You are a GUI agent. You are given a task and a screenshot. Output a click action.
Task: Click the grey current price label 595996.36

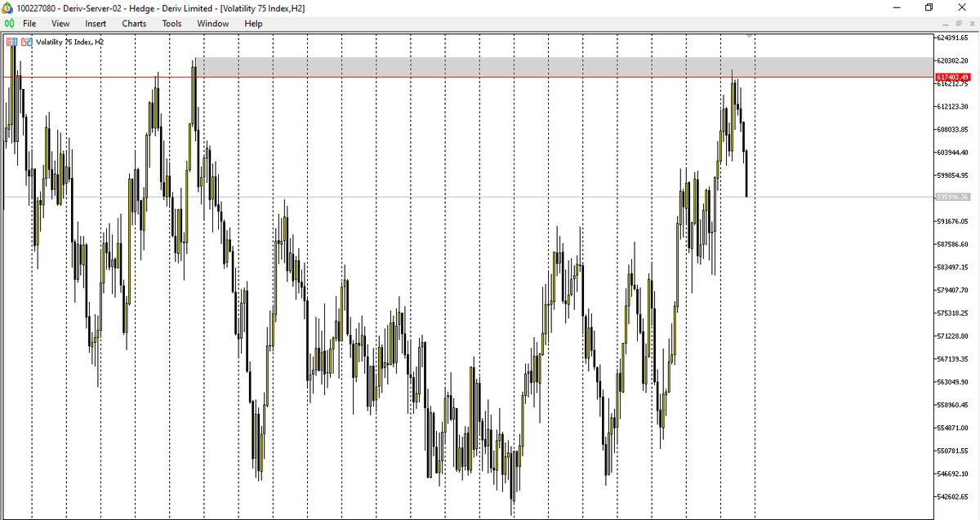[952, 197]
